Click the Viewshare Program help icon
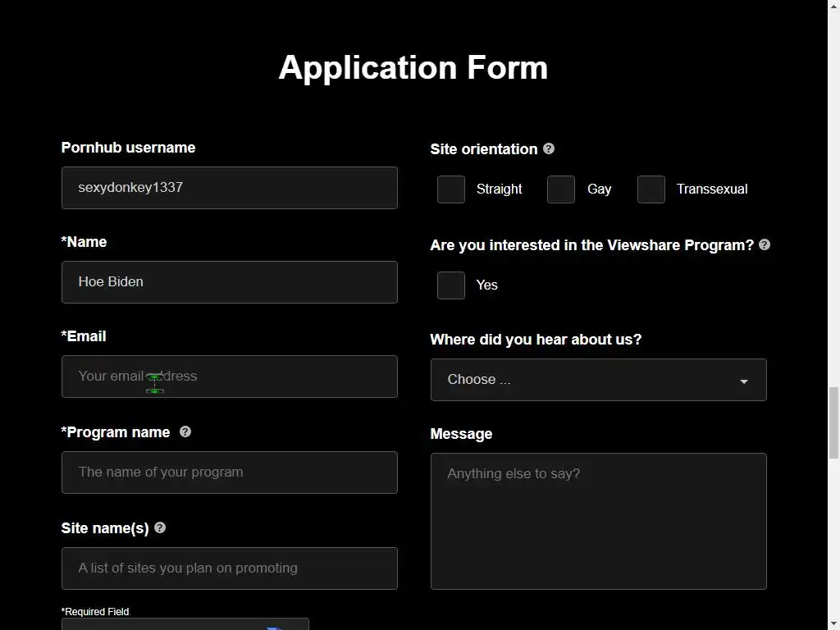The image size is (840, 630). (765, 244)
